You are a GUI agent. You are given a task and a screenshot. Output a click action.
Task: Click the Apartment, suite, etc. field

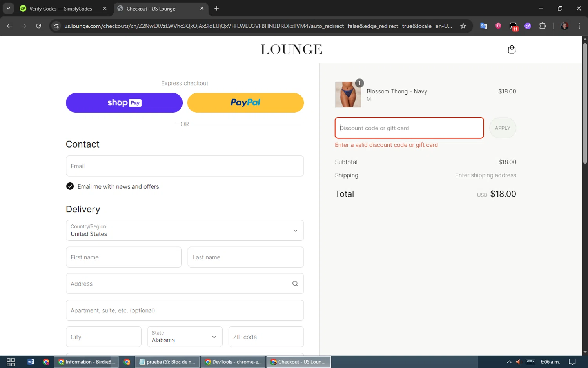(185, 310)
